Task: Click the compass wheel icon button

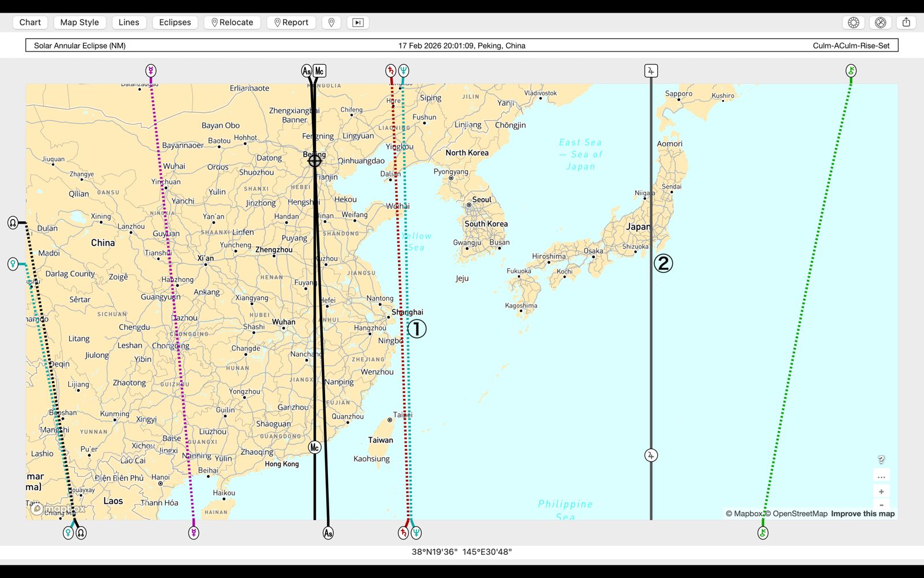Action: (x=880, y=23)
